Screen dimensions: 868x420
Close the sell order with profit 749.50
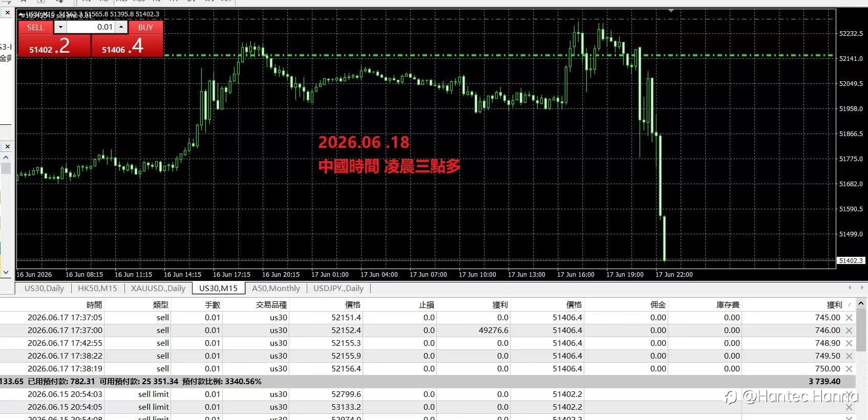pos(849,356)
